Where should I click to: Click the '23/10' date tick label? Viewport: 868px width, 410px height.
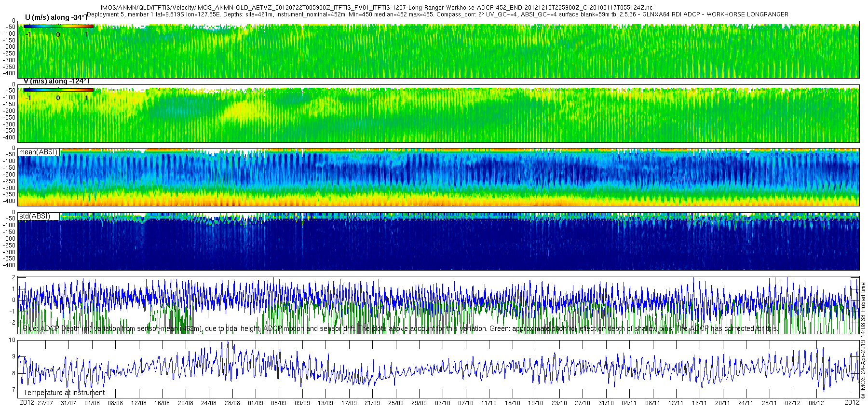click(x=559, y=403)
